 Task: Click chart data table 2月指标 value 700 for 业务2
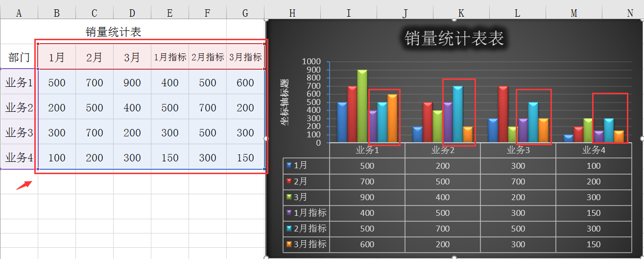tap(443, 229)
